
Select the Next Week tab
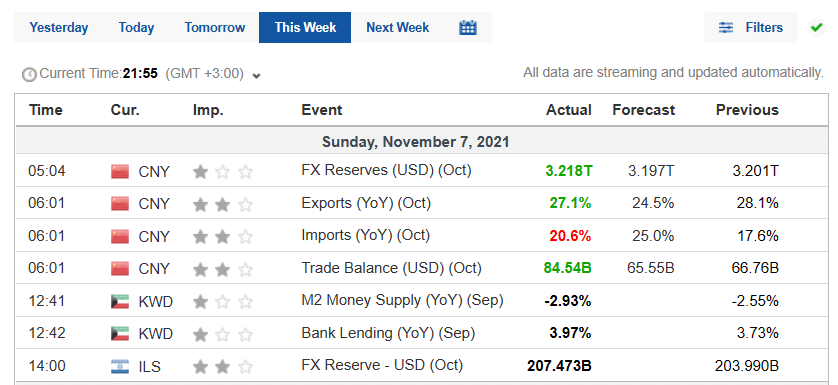[398, 27]
